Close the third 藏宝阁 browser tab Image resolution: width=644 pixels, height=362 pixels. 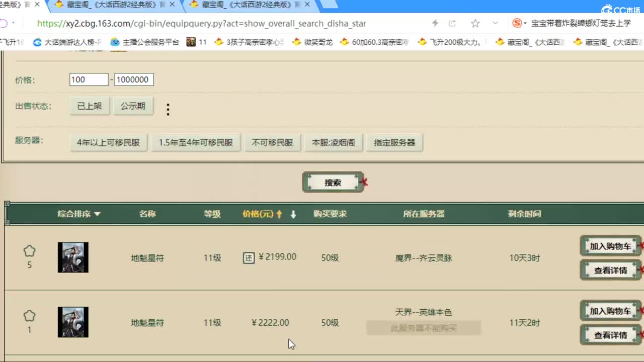[307, 5]
